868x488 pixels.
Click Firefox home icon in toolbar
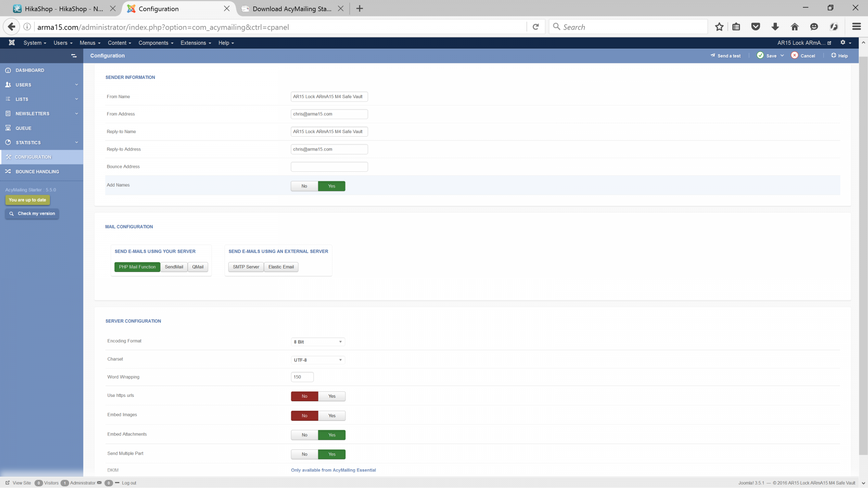[795, 27]
